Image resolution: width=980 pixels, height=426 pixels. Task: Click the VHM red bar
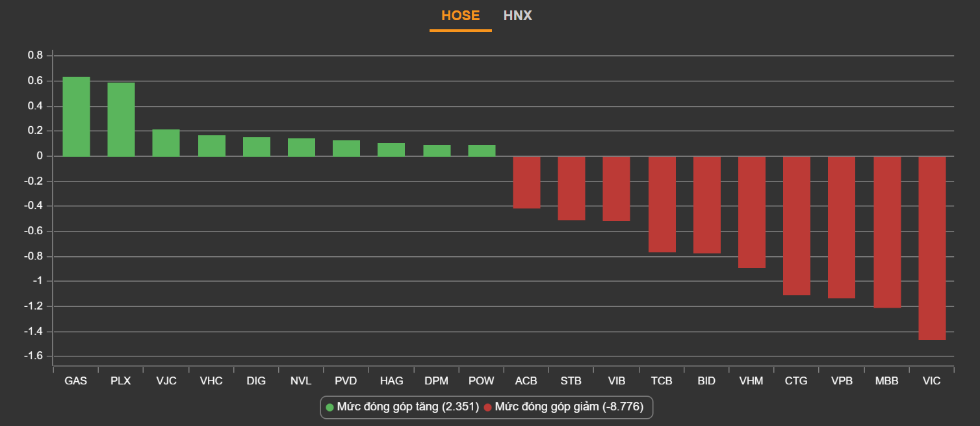click(751, 212)
